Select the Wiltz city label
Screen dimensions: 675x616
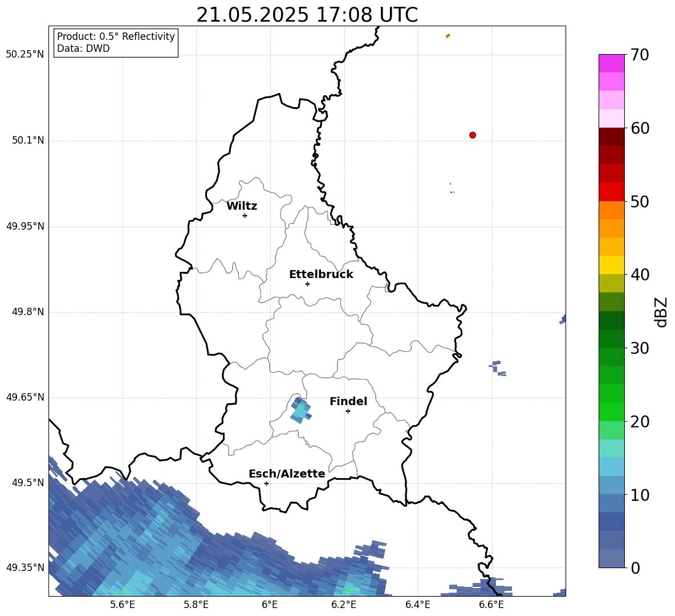242,206
